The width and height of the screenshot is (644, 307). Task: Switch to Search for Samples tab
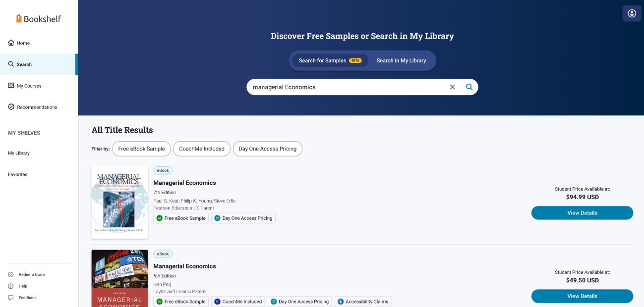(330, 60)
